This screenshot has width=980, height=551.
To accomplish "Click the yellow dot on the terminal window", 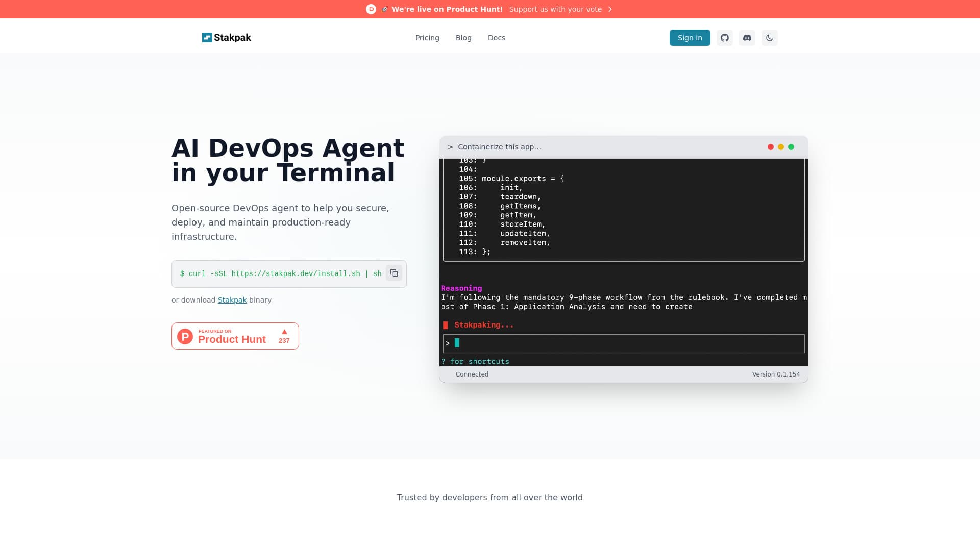I will pyautogui.click(x=781, y=146).
